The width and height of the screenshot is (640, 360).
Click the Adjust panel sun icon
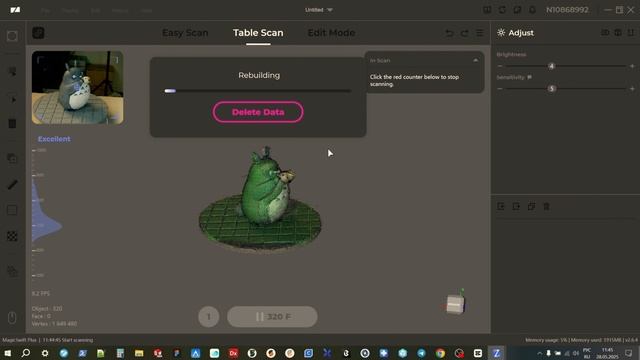[501, 33]
